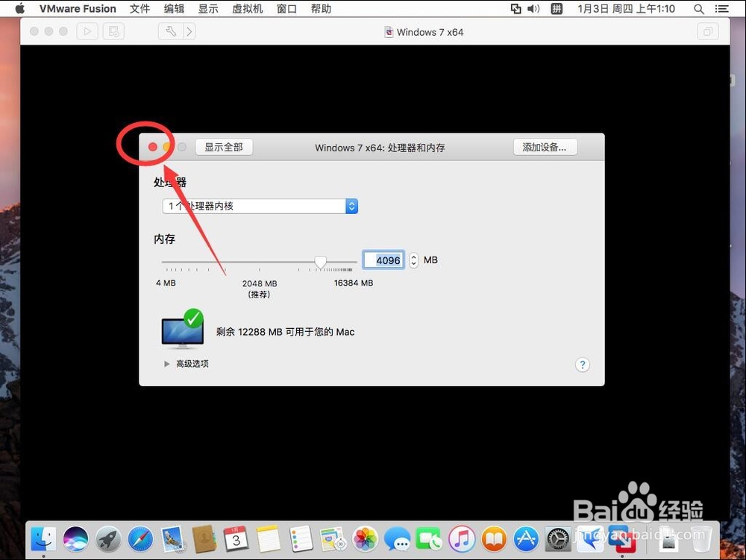Click the forward chevron beside the wrench
Screen dimensions: 746x560
tap(189, 31)
